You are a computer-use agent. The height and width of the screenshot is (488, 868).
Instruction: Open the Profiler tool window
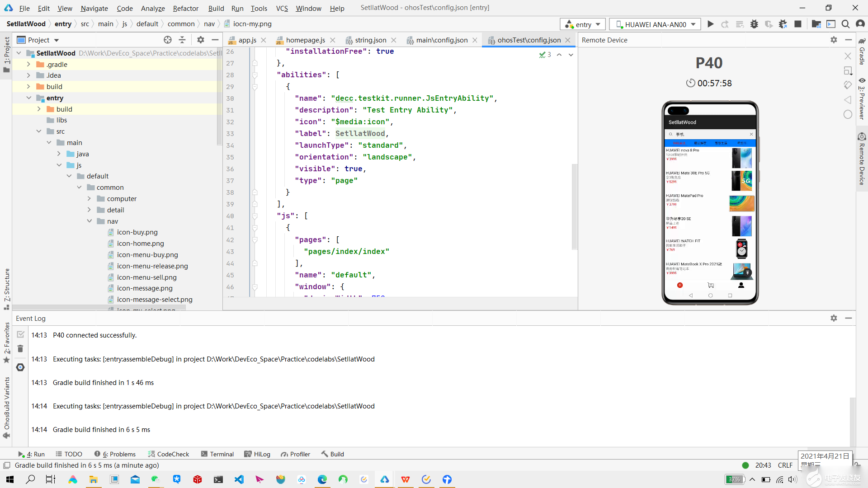[295, 454]
